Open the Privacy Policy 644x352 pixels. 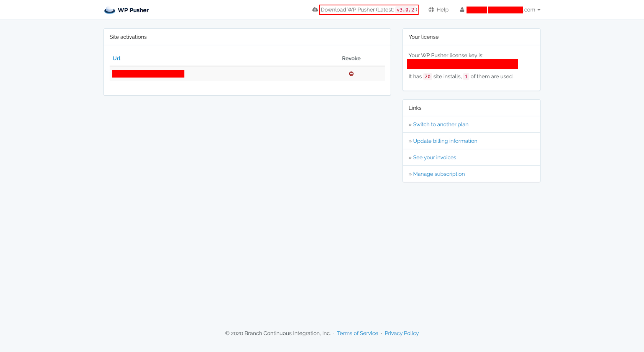click(x=401, y=333)
